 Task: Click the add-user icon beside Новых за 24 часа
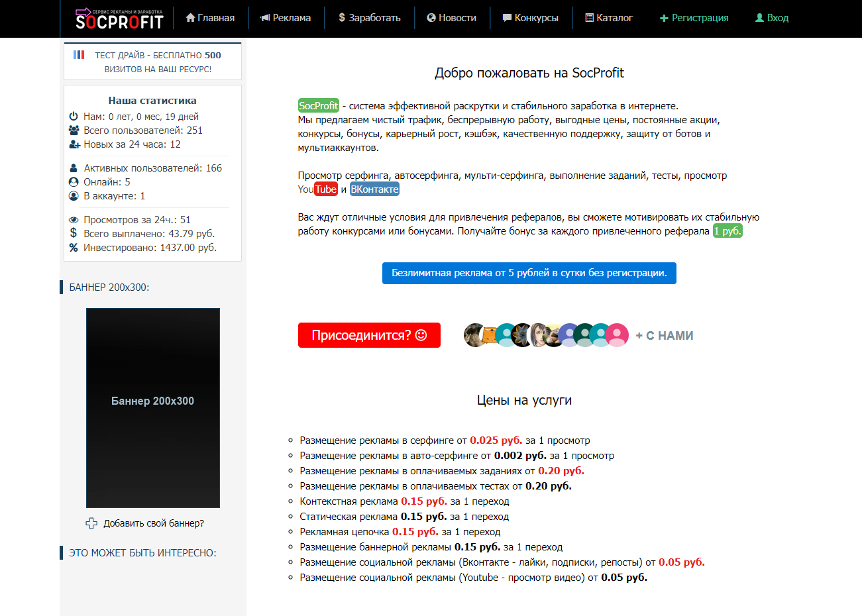[x=74, y=144]
